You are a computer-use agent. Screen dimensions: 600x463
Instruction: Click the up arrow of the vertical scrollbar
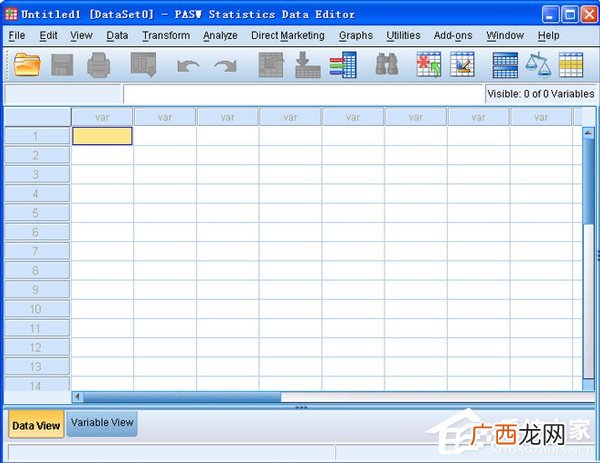point(588,133)
